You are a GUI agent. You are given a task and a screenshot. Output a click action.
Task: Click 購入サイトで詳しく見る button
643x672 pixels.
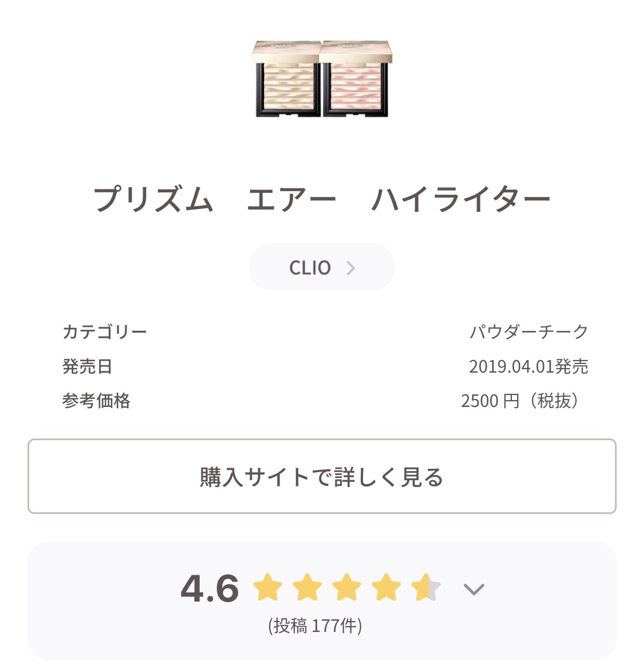(x=322, y=476)
